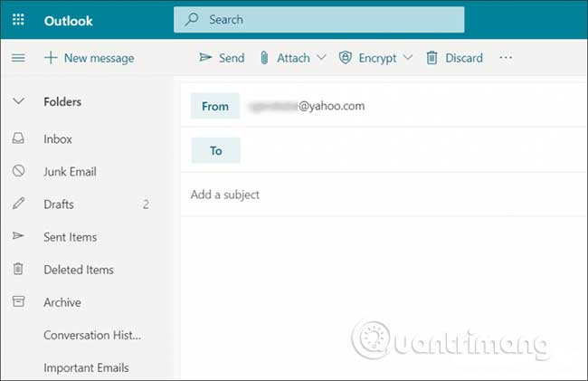The image size is (588, 381).
Task: Start a New message
Action: coord(89,58)
